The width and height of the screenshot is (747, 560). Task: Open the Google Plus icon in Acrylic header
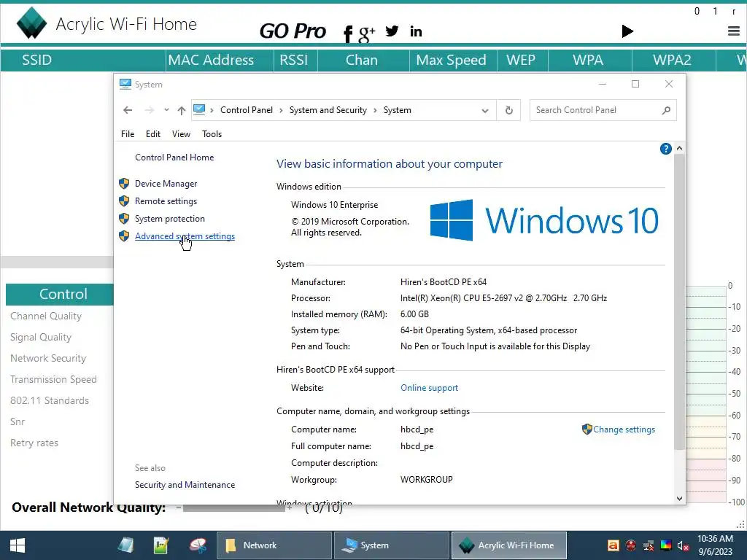[x=367, y=34]
